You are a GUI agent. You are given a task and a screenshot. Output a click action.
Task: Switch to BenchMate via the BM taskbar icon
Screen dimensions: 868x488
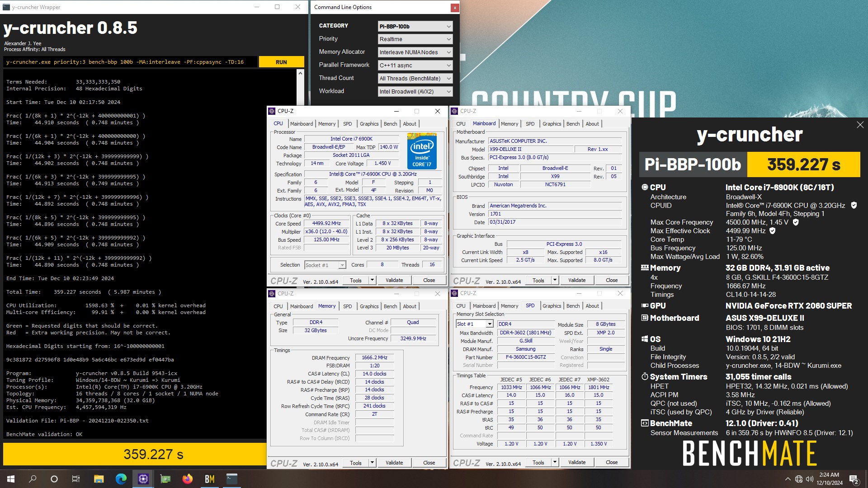(x=209, y=479)
